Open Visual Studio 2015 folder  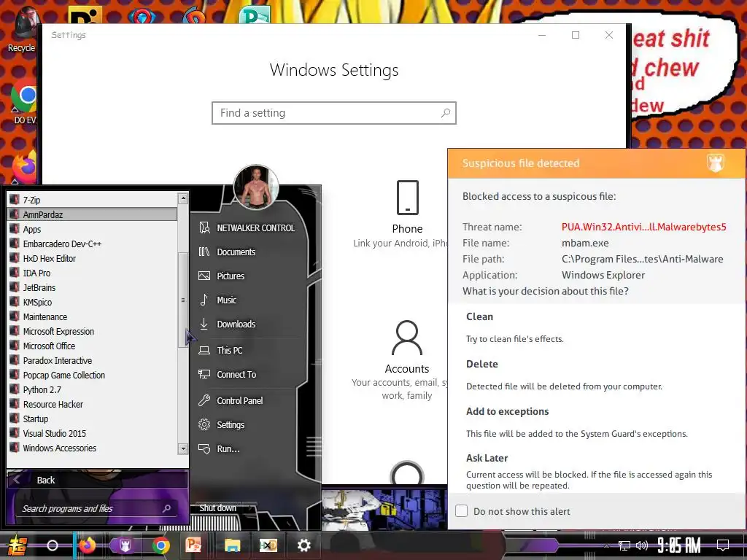[x=92, y=433]
